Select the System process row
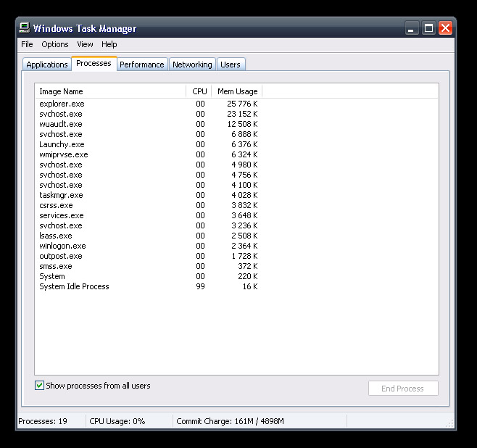Viewport: 477px width, 448px height. pyautogui.click(x=149, y=276)
